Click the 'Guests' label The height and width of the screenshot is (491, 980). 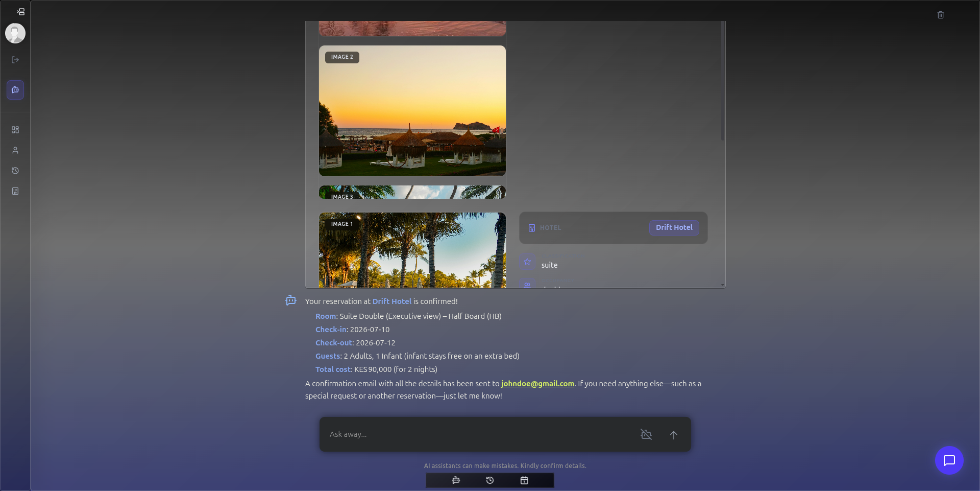coord(328,356)
